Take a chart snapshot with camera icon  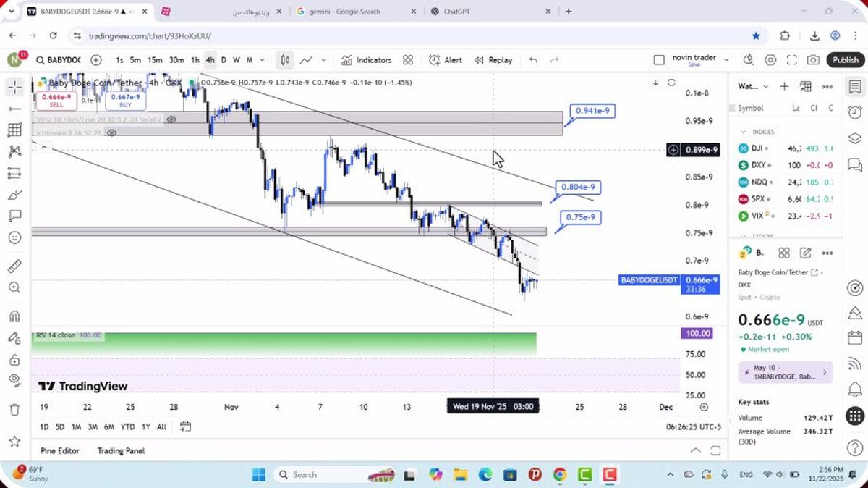tap(814, 60)
